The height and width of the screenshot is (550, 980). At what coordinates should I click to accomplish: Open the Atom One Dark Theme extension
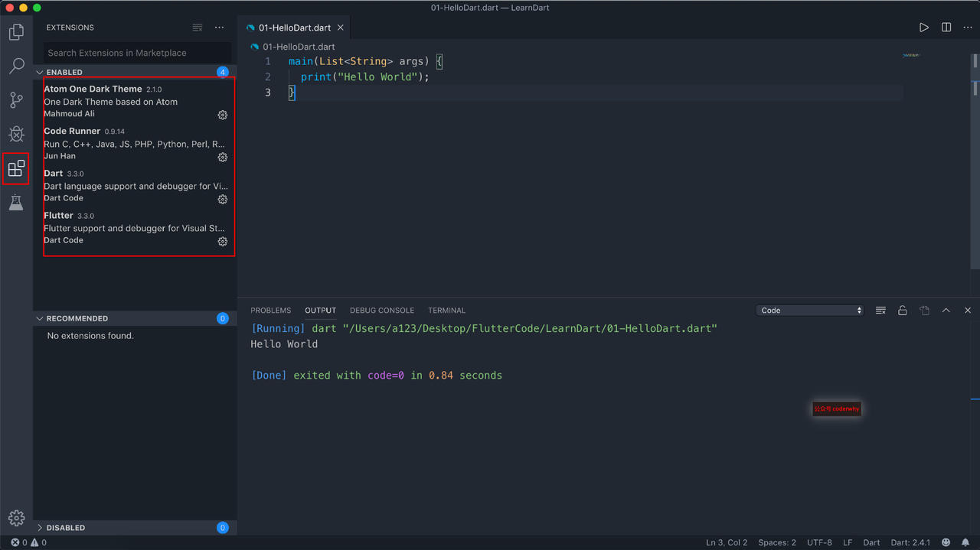click(136, 101)
